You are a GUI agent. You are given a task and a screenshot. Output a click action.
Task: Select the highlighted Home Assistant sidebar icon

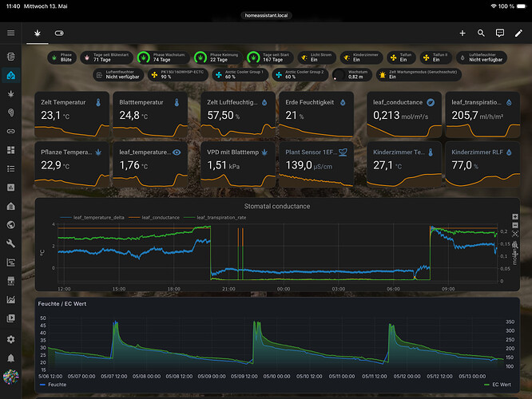(x=11, y=75)
